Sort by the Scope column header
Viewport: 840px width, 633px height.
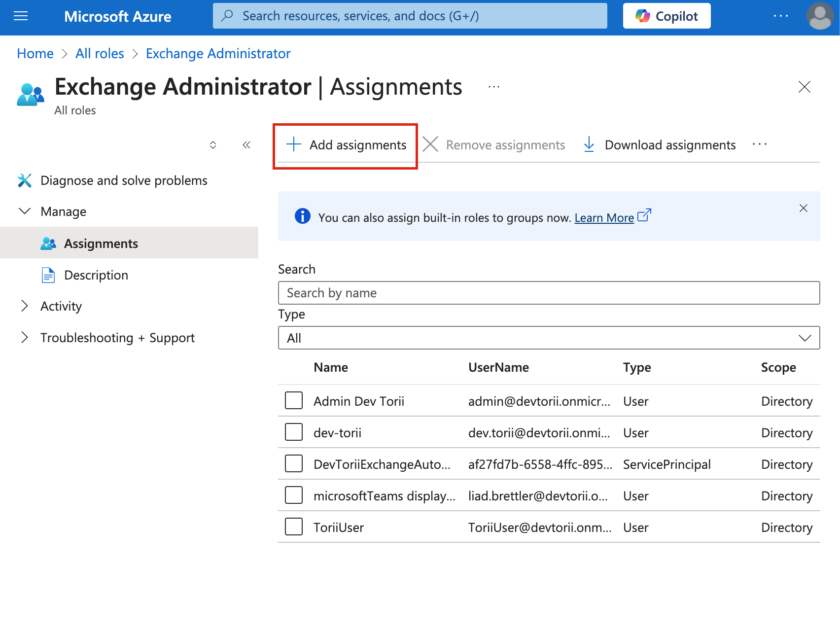click(778, 367)
